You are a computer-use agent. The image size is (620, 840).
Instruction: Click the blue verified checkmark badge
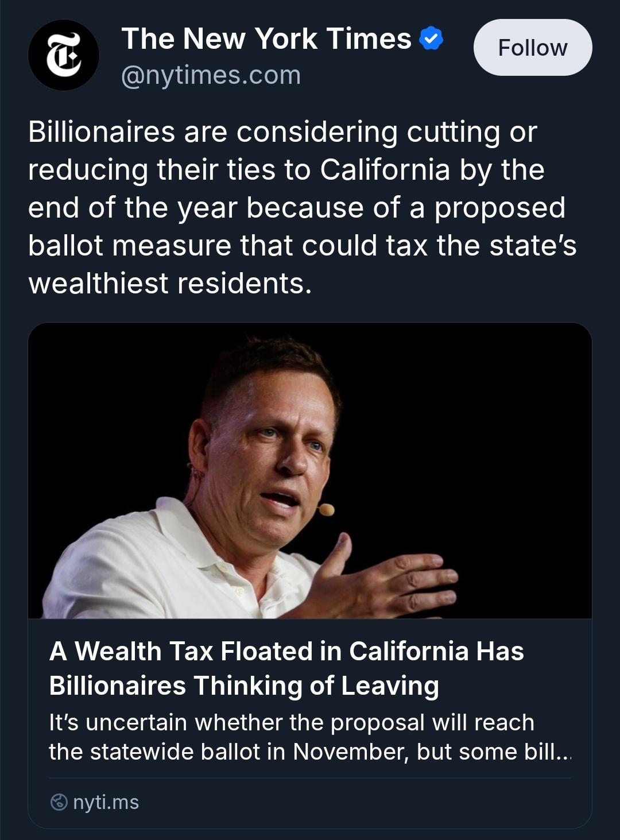(431, 39)
